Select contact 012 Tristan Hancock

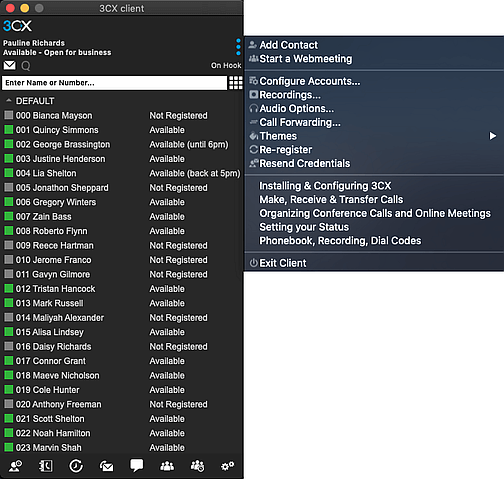122,289
